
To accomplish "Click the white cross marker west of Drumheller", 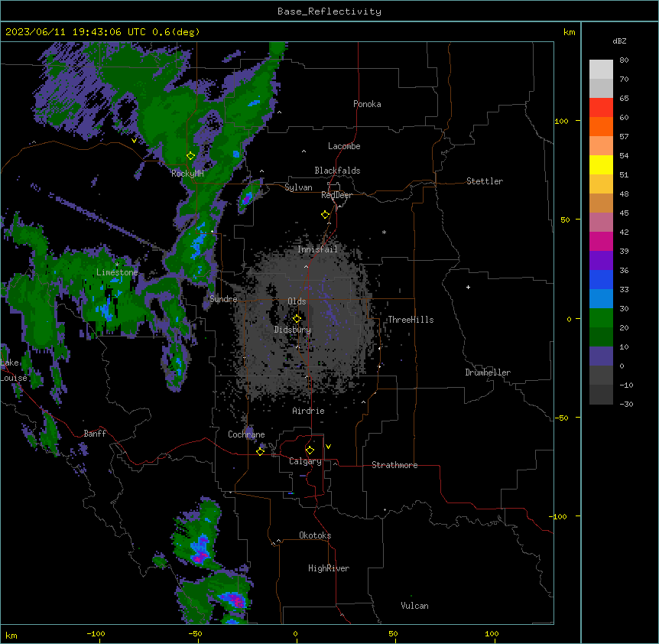I will coord(468,287).
